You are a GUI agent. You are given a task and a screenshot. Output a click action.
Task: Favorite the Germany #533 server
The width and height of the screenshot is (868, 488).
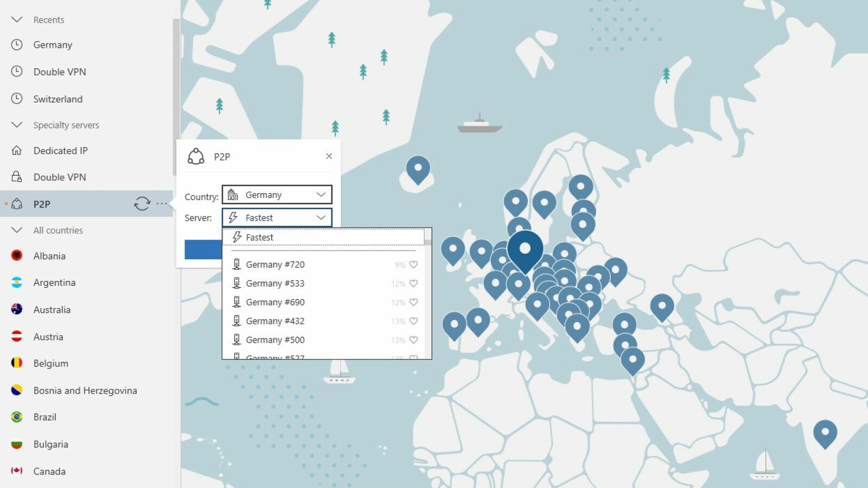[414, 283]
